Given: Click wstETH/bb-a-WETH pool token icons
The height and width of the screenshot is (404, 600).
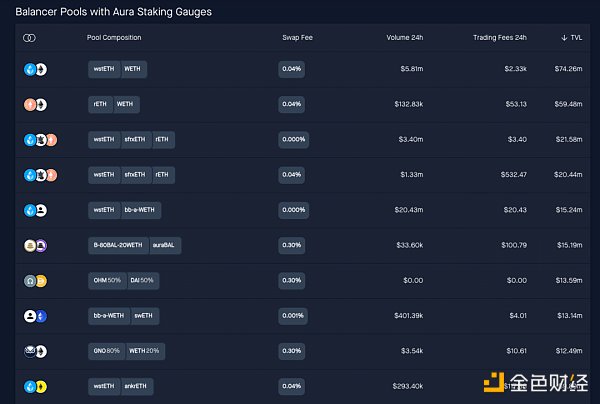Looking at the screenshot, I should click(35, 210).
